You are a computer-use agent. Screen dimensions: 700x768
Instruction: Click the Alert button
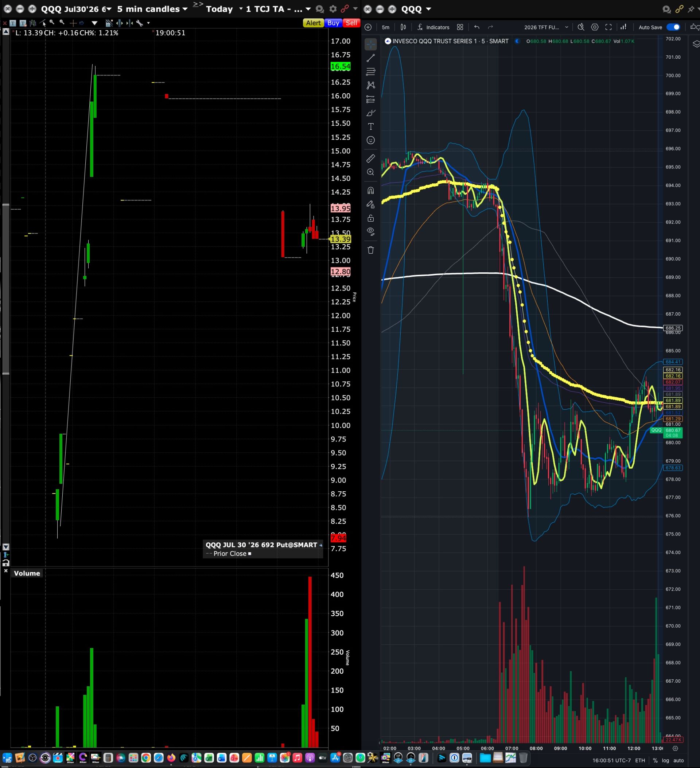(x=313, y=23)
